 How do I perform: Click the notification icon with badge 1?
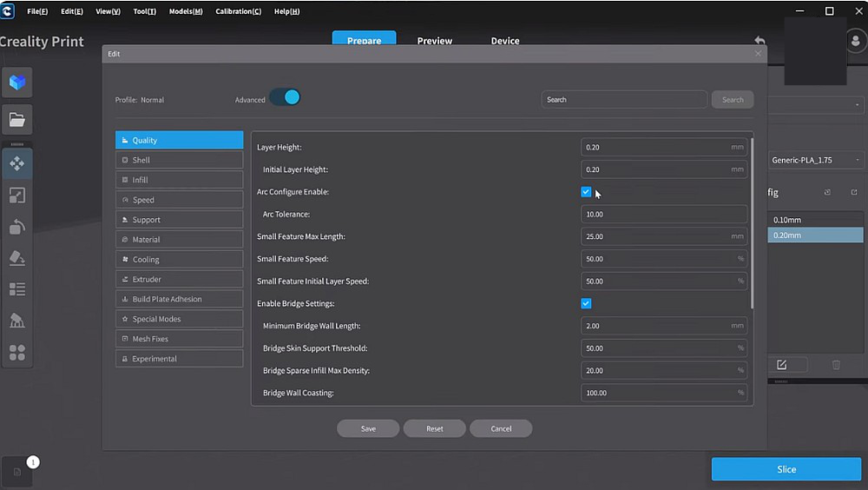[17, 472]
